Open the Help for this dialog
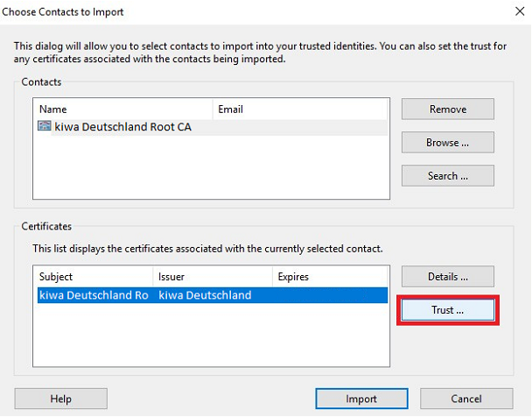This screenshot has width=532, height=417. (60, 399)
